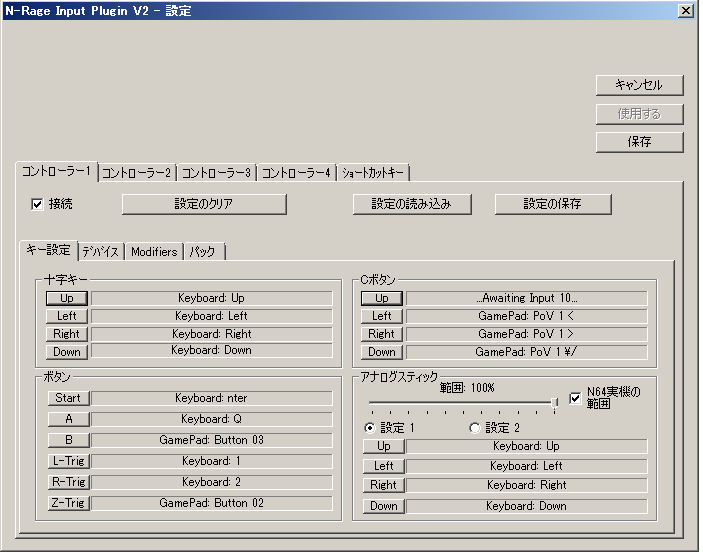Click the アナログスティック Up button
Viewport: 703px width, 552px height.
(x=384, y=446)
